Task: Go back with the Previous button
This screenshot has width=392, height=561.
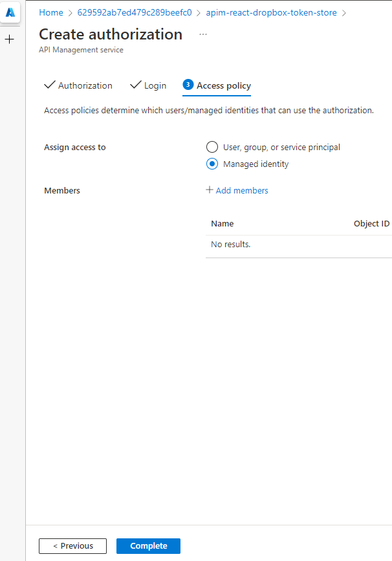Action: tap(72, 546)
